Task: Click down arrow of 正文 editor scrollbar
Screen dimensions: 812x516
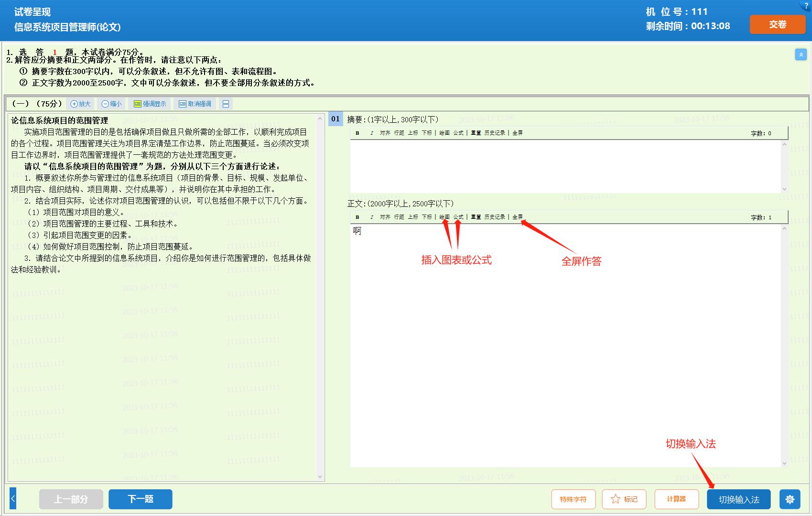Action: click(784, 463)
